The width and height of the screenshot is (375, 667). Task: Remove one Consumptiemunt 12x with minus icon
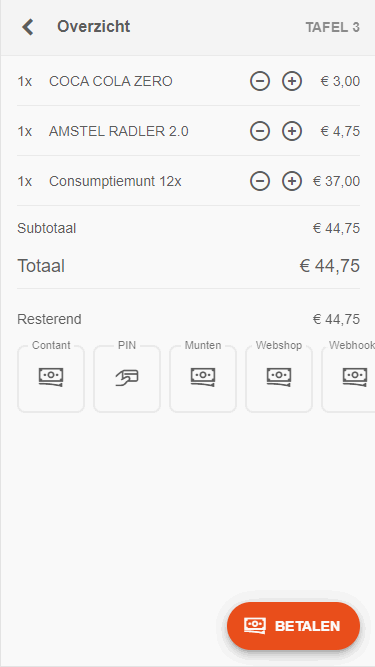pyautogui.click(x=260, y=182)
